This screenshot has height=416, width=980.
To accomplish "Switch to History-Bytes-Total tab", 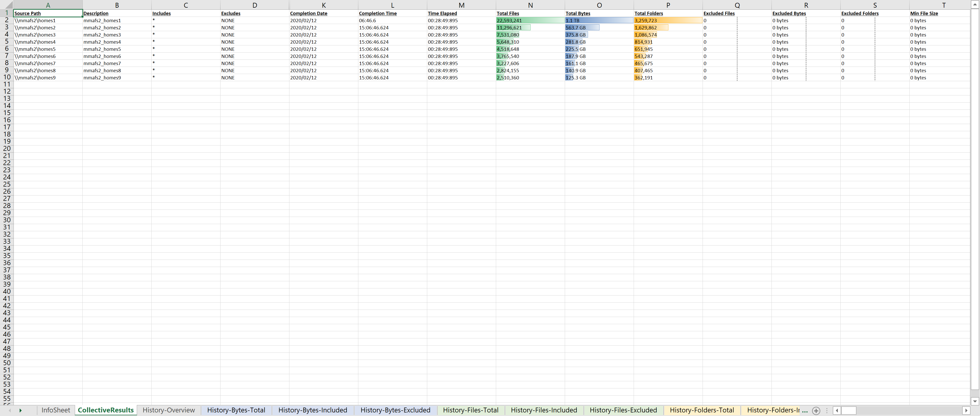I will coord(236,410).
